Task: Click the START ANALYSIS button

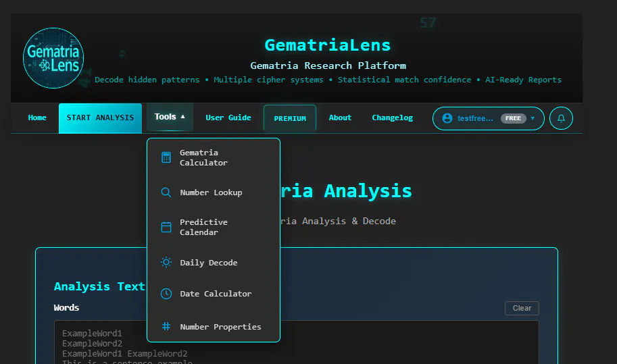Action: tap(100, 118)
